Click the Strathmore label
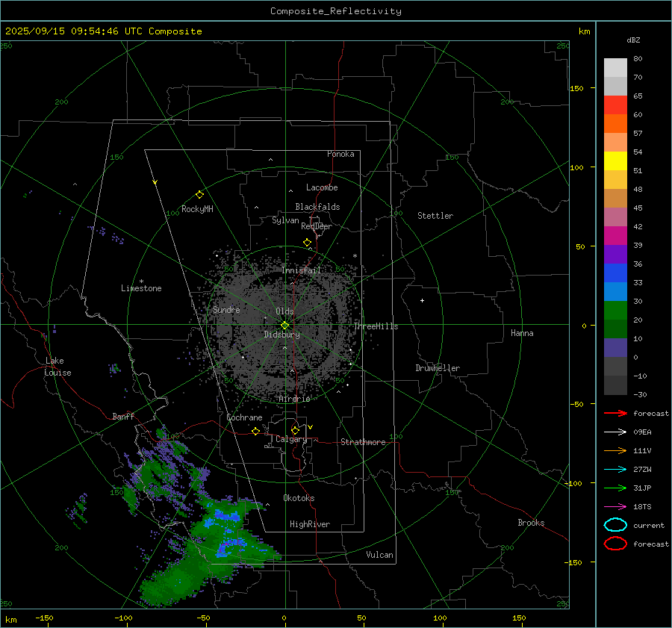The width and height of the screenshot is (672, 628). 363,442
